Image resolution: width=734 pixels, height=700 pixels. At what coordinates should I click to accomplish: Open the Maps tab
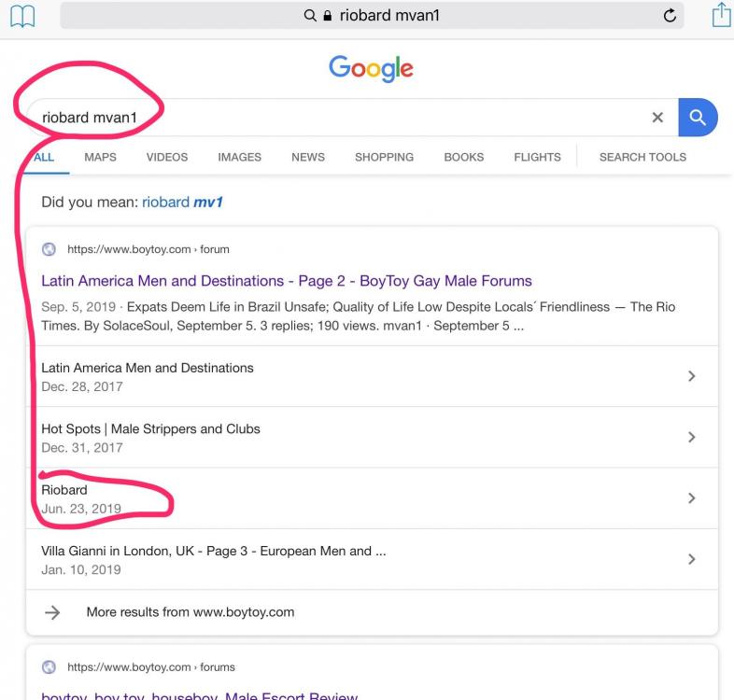pos(100,157)
